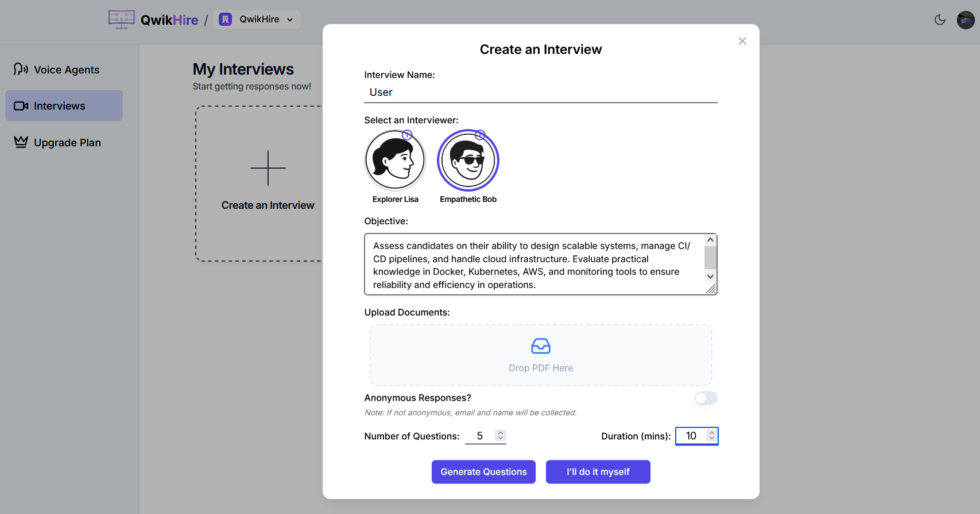The height and width of the screenshot is (514, 980).
Task: Increase the Duration minutes stepper
Action: click(712, 433)
